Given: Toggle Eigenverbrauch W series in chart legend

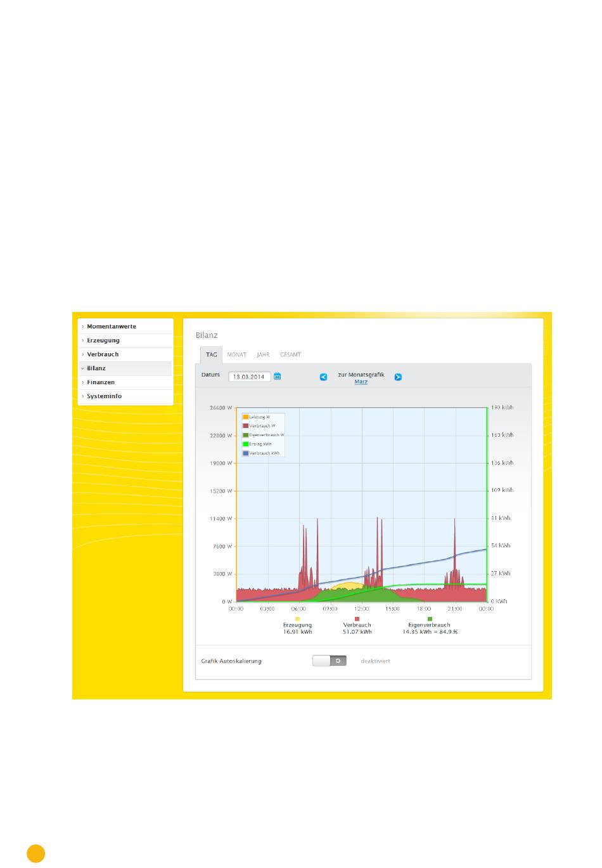Looking at the screenshot, I should (x=264, y=435).
